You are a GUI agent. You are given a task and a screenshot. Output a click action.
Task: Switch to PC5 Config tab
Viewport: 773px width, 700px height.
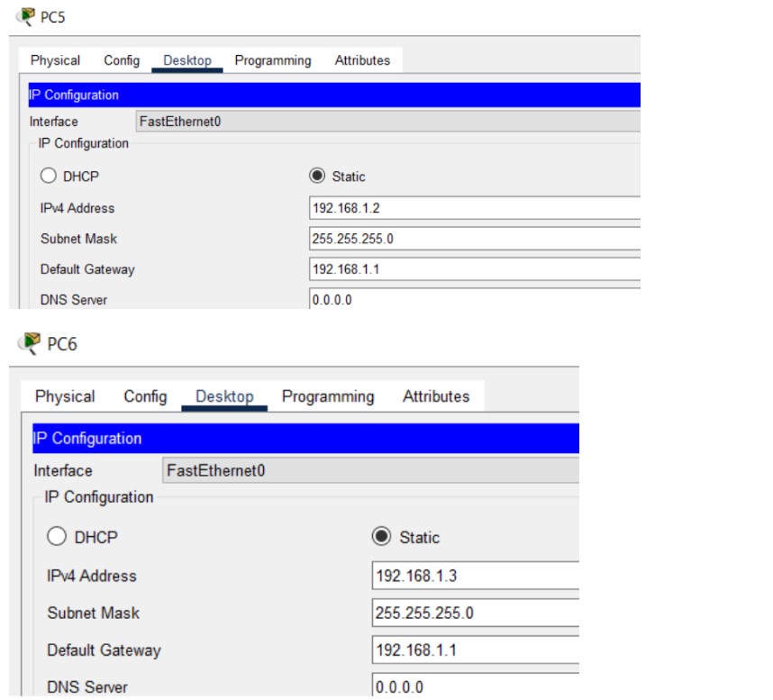[x=122, y=60]
